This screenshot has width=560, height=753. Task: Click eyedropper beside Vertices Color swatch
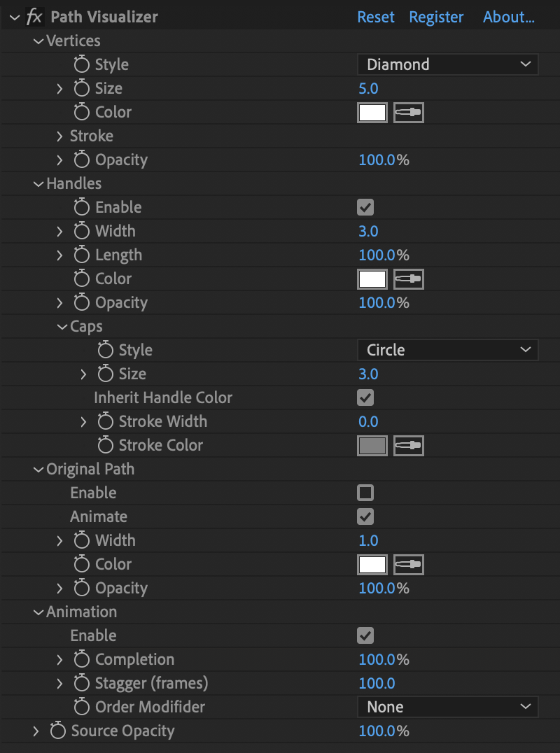click(x=408, y=113)
